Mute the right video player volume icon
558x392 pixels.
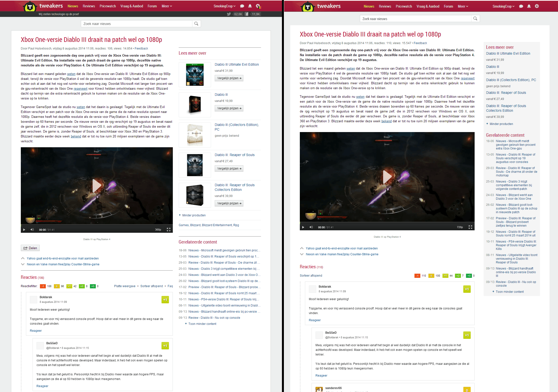coord(311,227)
